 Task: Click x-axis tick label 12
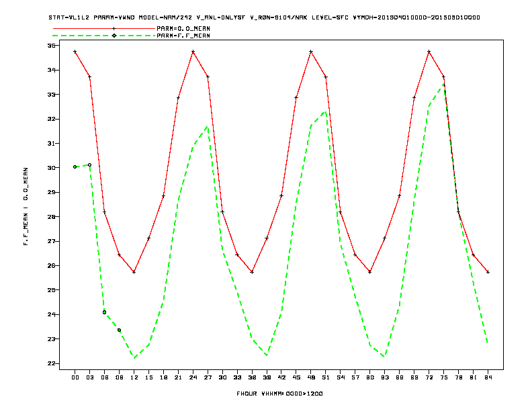(x=134, y=377)
